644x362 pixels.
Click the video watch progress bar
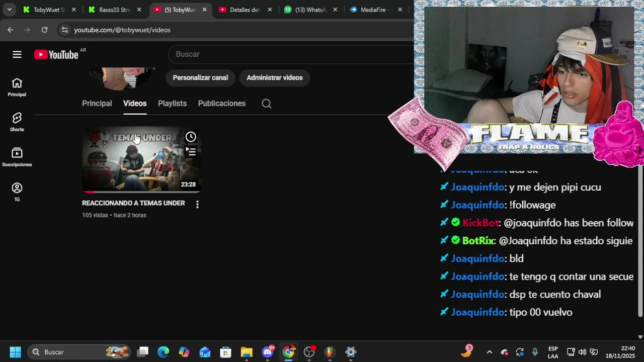coord(141,192)
